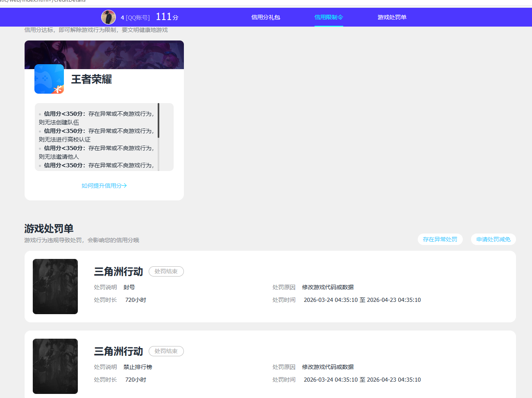Click the restriction text 则无法创建队伍

click(x=59, y=122)
